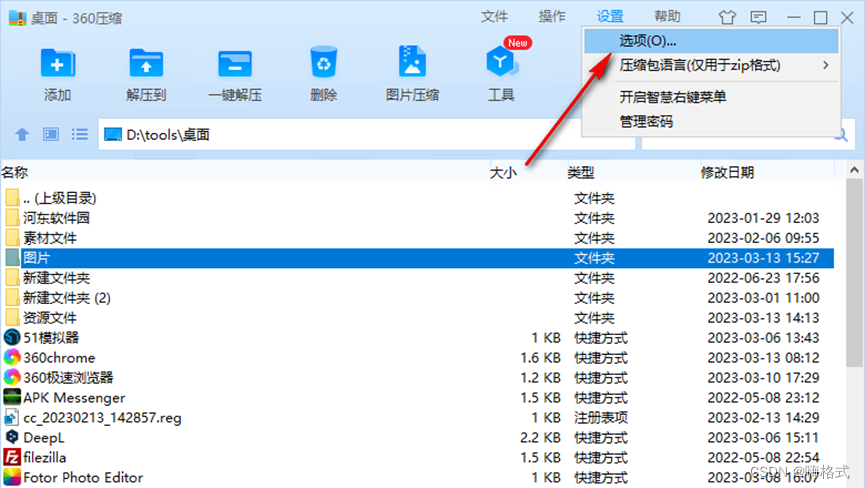The height and width of the screenshot is (488, 865).
Task: Click the filezilla shortcut icon
Action: pos(12,457)
